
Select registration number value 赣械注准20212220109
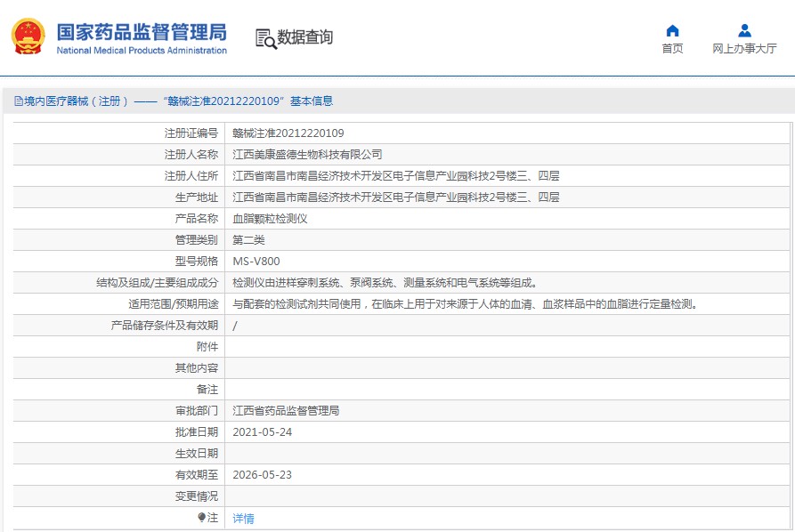click(x=288, y=133)
